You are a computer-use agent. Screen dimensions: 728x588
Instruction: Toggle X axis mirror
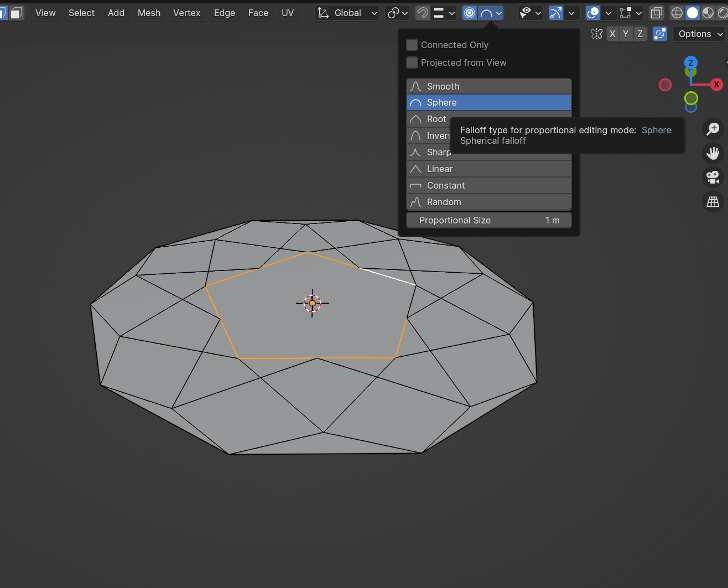(612, 34)
